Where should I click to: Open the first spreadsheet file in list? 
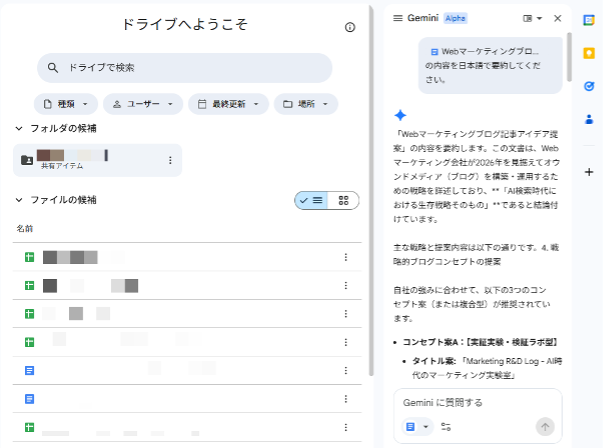click(x=187, y=257)
